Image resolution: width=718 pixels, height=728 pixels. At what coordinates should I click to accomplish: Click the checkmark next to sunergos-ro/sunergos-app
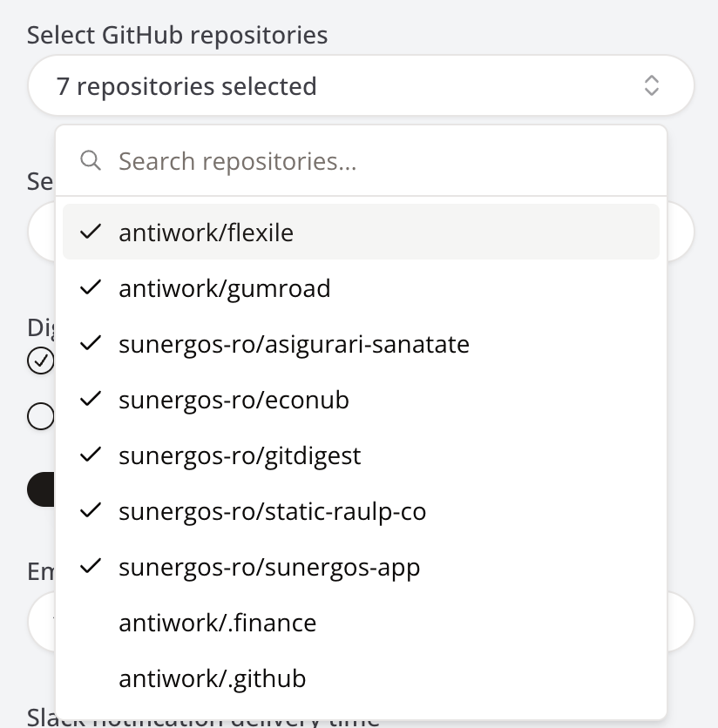tap(91, 567)
